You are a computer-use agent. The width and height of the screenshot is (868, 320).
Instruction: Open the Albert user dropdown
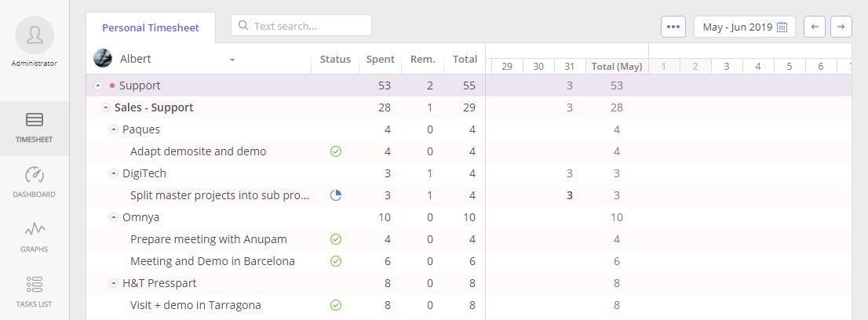pyautogui.click(x=232, y=60)
